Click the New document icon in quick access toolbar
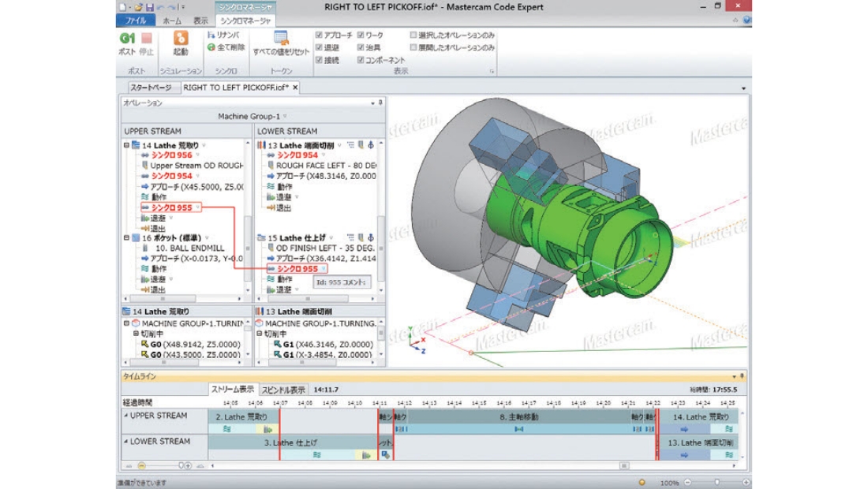868x489 pixels. (122, 7)
